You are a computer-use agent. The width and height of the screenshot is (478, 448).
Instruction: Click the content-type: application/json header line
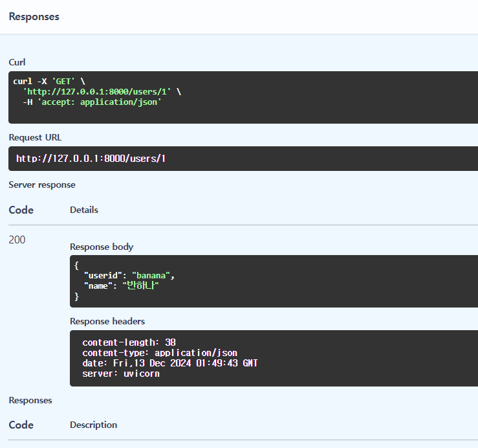(160, 353)
